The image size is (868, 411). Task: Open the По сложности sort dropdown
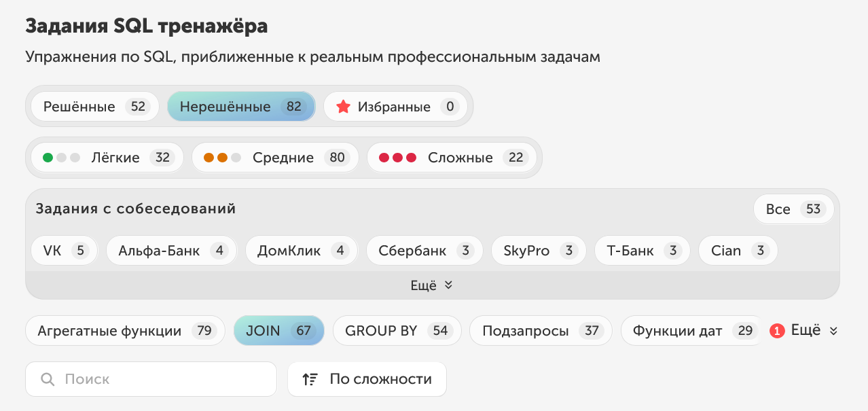click(x=367, y=379)
